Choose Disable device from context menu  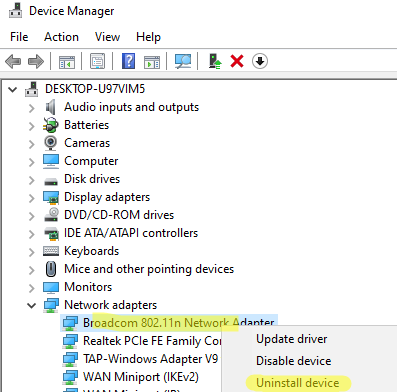[293, 361]
